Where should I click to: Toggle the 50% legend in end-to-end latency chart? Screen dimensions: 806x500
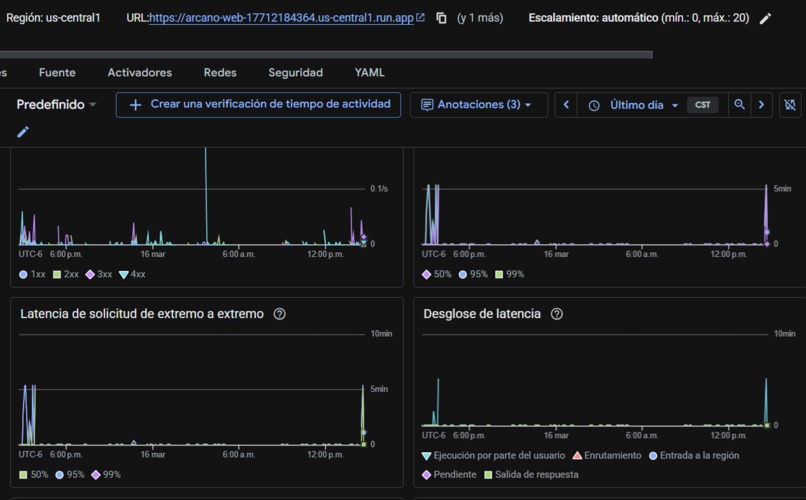pos(33,475)
